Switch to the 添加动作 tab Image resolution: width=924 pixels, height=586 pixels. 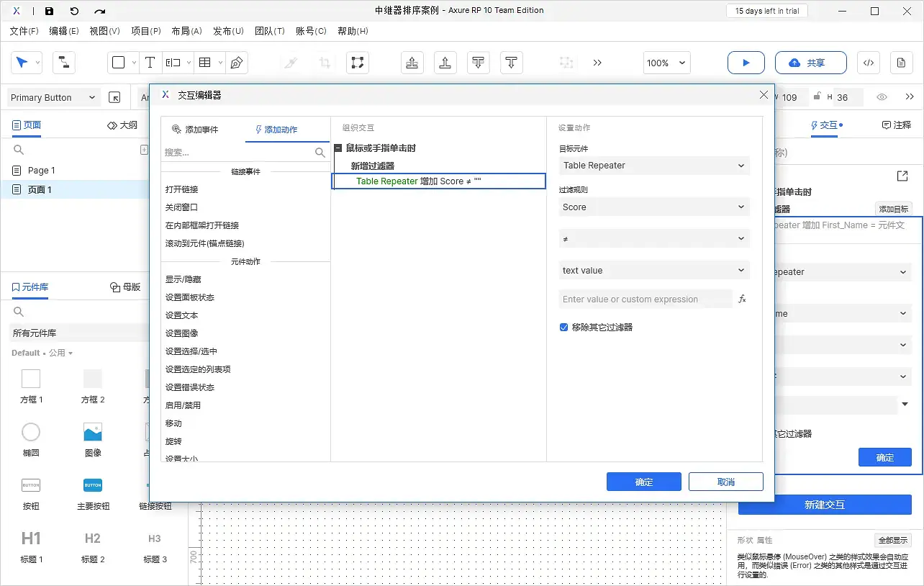276,130
